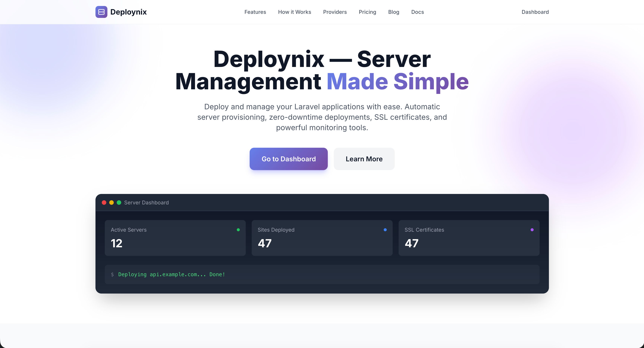644x348 pixels.
Task: Open the How it Works section
Action: point(295,12)
